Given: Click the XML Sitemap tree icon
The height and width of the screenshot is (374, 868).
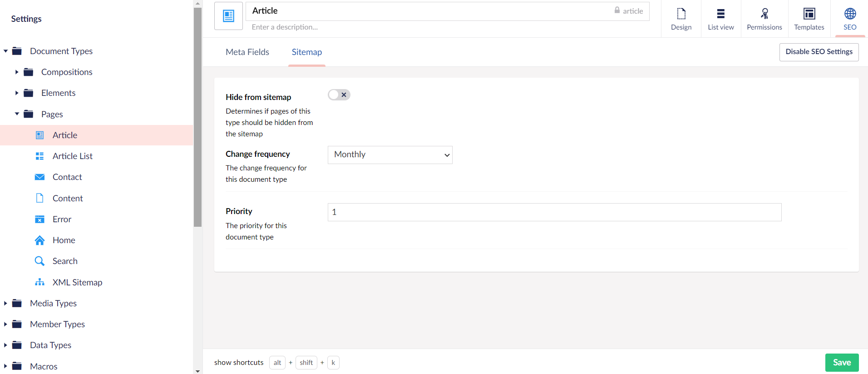Looking at the screenshot, I should point(40,282).
